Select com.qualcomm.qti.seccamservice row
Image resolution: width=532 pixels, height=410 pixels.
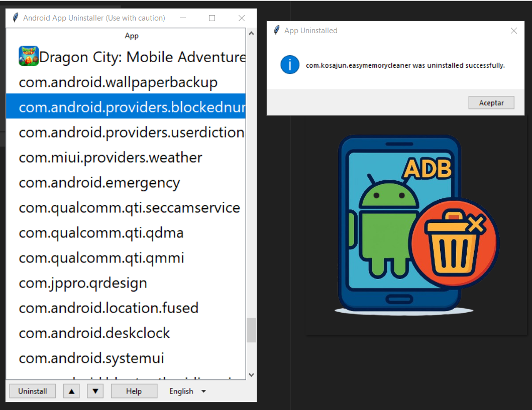126,207
